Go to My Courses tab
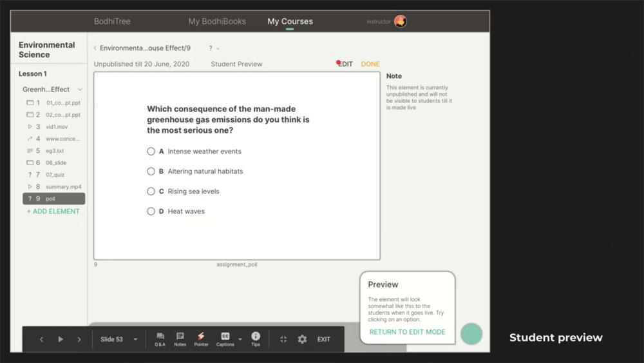 click(290, 21)
